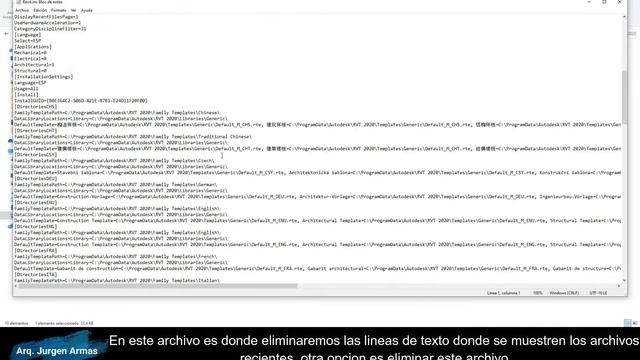Click the vertical scrollbar down arrow
Viewport: 640px width, 360px height.
[624, 280]
